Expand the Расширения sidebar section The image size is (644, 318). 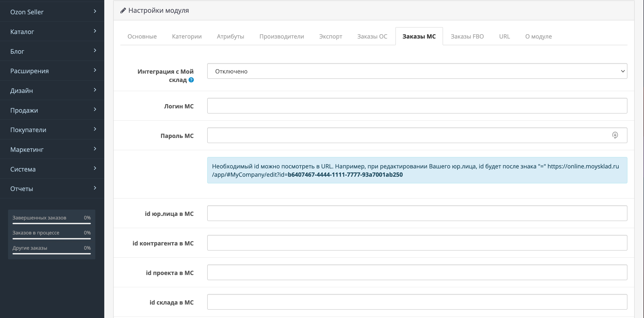(52, 71)
